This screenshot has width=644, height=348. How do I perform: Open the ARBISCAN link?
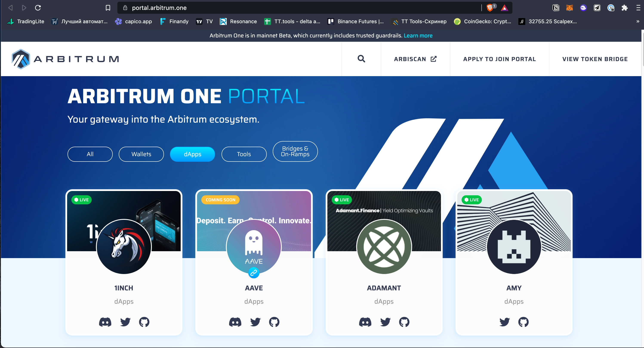click(415, 59)
